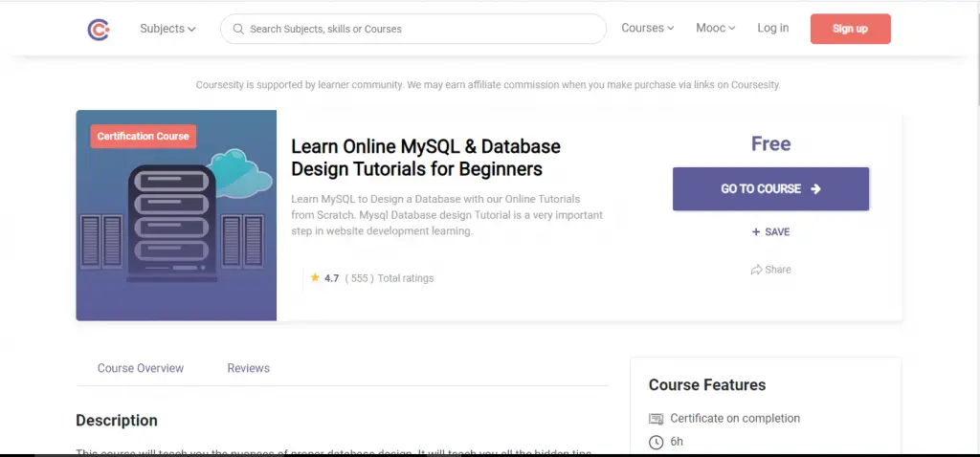This screenshot has width=980, height=457.
Task: Click the Certification Course badge
Action: coord(144,137)
